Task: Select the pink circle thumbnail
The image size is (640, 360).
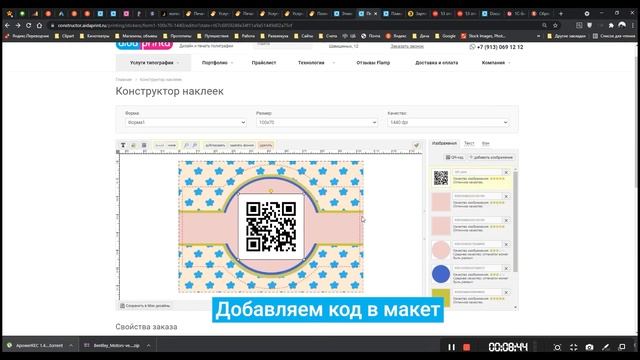Action: (x=441, y=250)
